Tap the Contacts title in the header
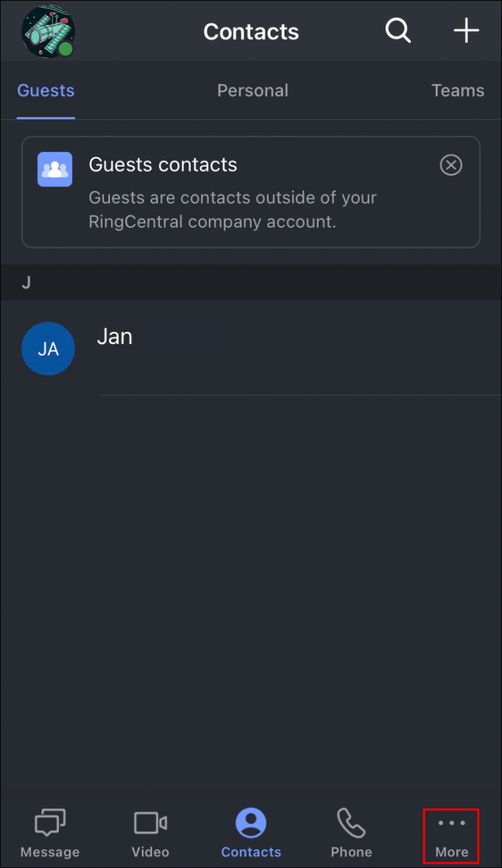The image size is (502, 868). click(251, 31)
